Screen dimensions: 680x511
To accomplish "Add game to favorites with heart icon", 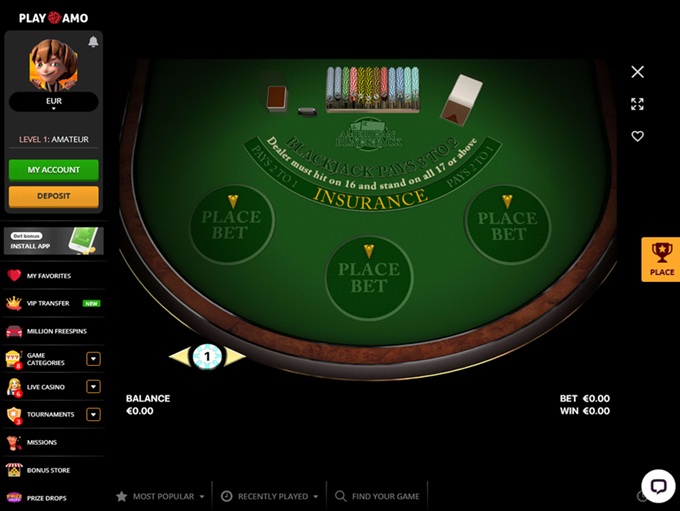I will (x=637, y=136).
